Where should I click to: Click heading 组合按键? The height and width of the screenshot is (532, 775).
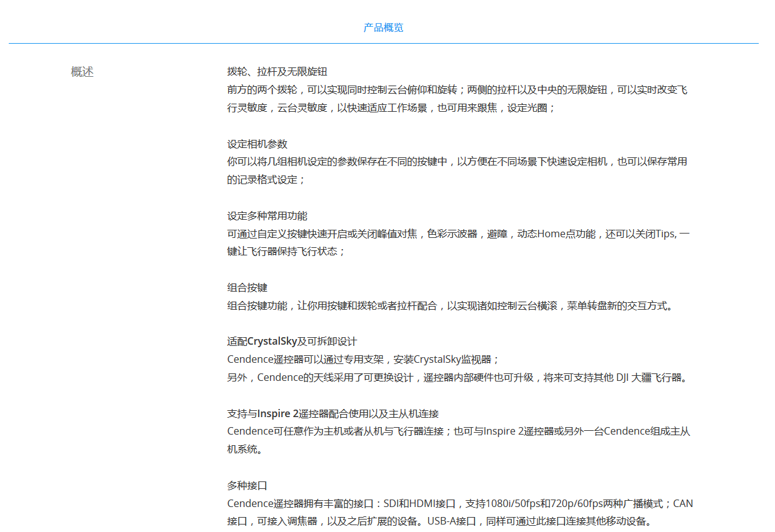click(x=247, y=288)
